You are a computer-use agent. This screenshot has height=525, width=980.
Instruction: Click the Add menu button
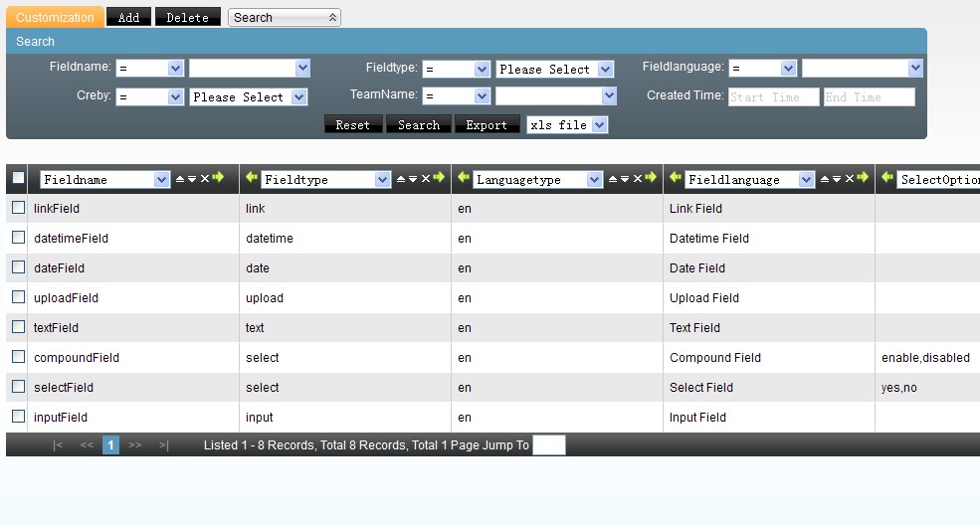click(x=129, y=17)
